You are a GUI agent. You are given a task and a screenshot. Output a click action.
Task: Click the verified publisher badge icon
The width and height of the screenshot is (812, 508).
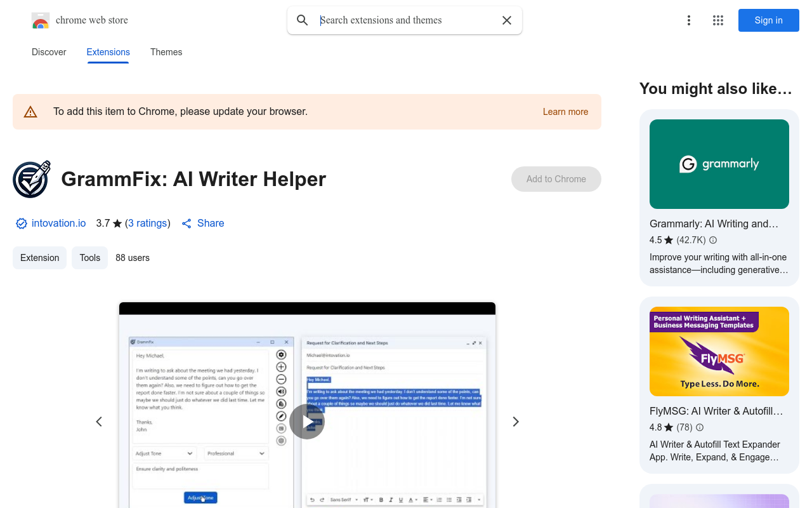click(x=22, y=224)
